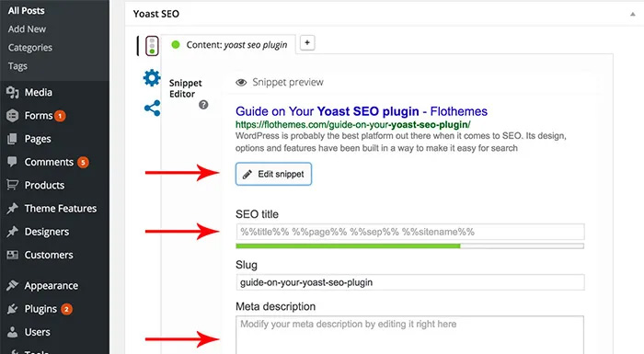Go to Categories under Posts

tap(30, 48)
